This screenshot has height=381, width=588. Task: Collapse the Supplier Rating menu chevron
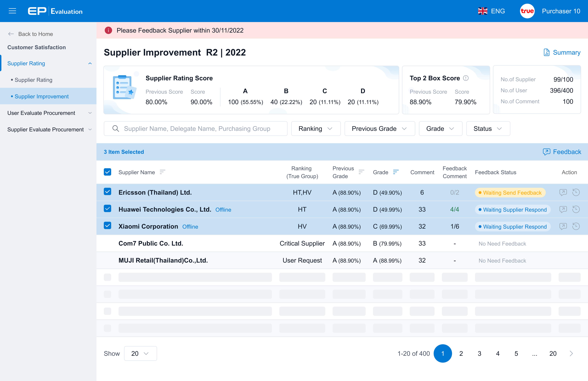coord(90,63)
